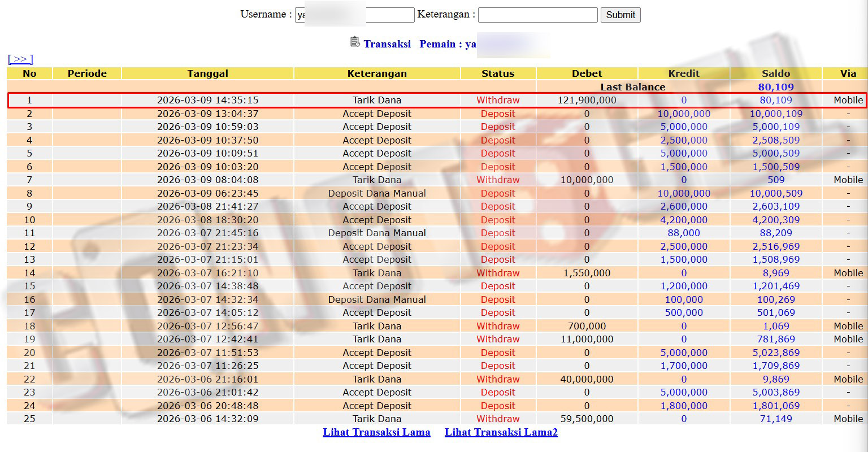Click the Keterangan column header

coord(376,73)
